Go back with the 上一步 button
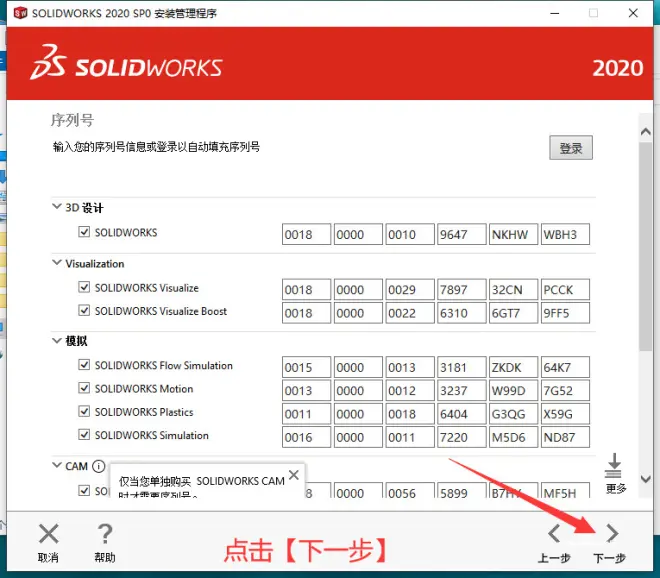The height and width of the screenshot is (578, 660). [x=554, y=543]
